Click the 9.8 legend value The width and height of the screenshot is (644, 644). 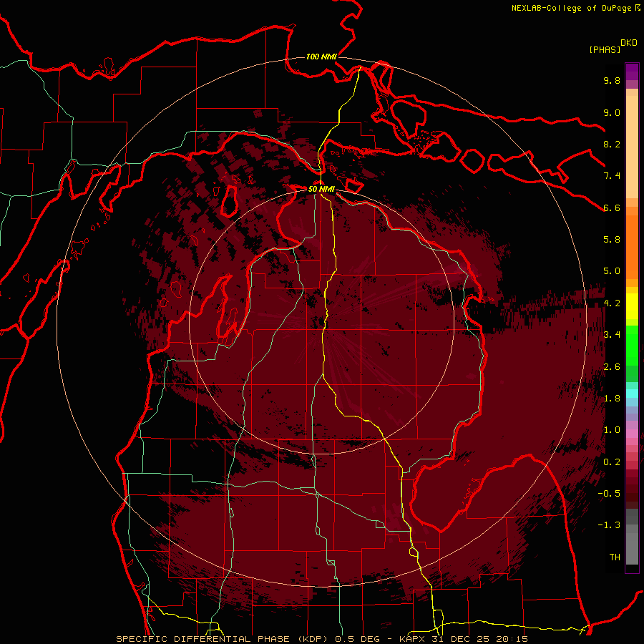pos(612,80)
